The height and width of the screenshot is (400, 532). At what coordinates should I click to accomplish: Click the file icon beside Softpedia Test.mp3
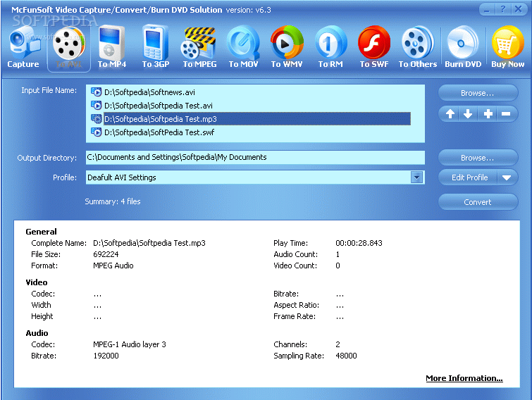(97, 118)
